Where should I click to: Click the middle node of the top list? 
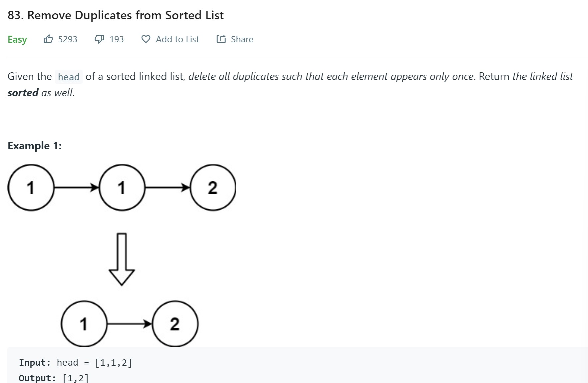[122, 187]
